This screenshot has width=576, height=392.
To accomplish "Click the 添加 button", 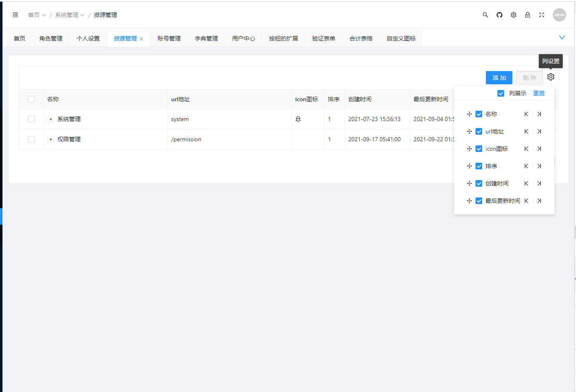I will pyautogui.click(x=499, y=77).
